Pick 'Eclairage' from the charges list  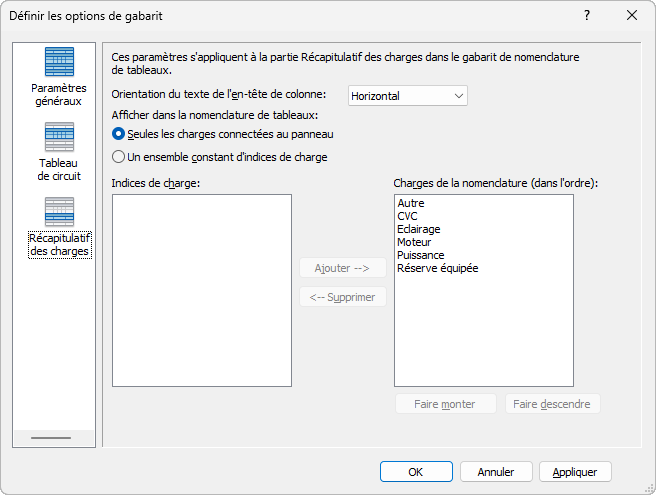tap(418, 230)
